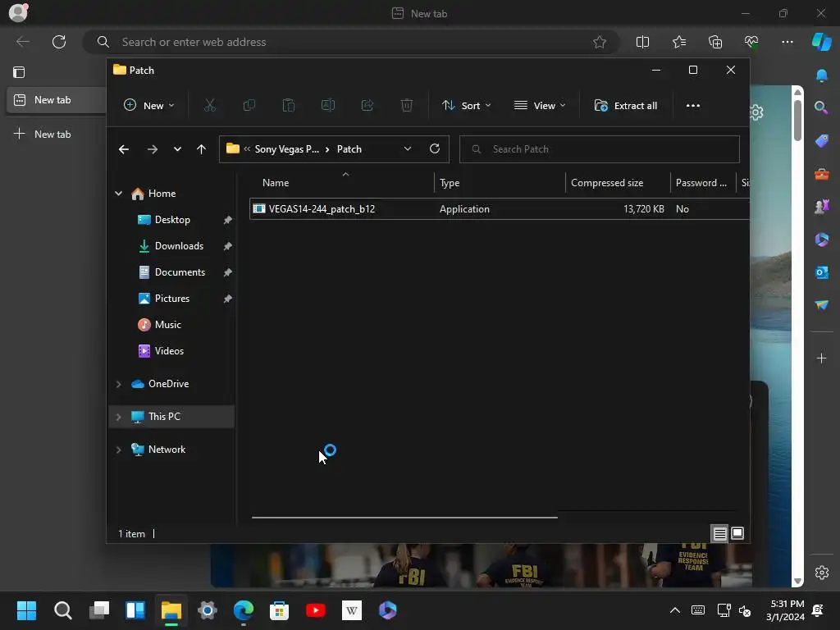Click the horizontal scrollbar in file list

pyautogui.click(x=404, y=518)
